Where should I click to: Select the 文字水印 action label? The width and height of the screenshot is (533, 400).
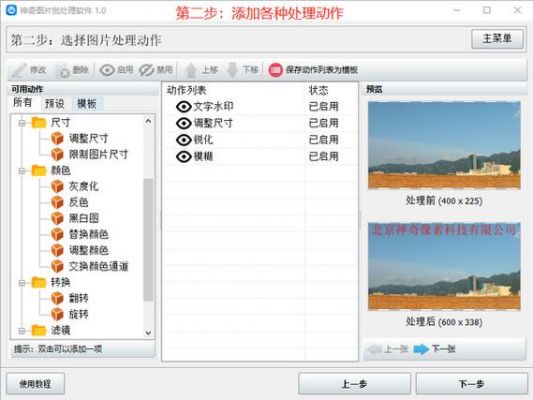click(x=213, y=107)
